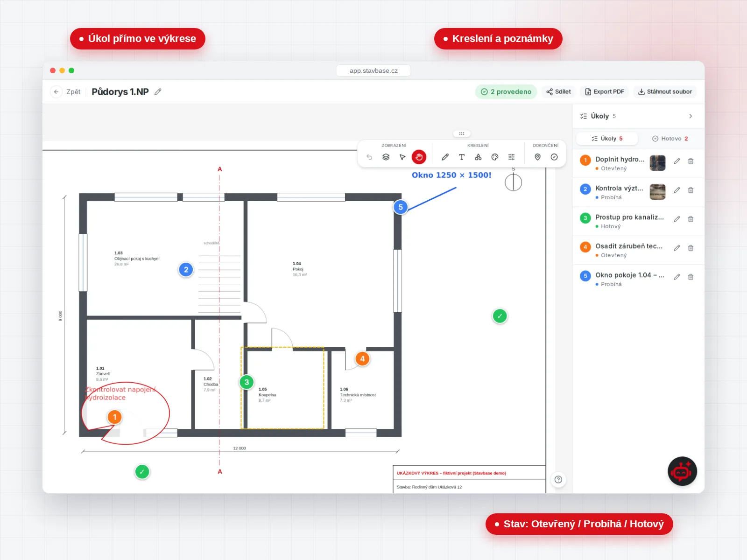Open the red robot assistant button

pos(682,471)
